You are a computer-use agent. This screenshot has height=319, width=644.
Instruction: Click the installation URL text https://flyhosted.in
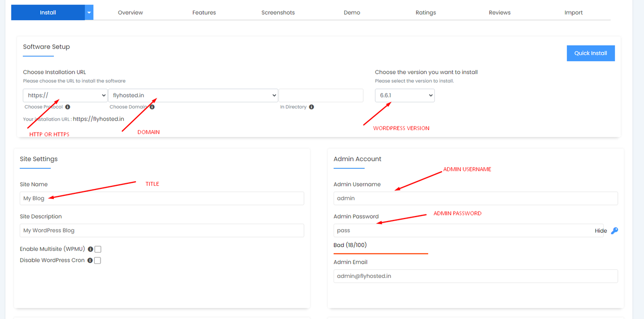pyautogui.click(x=99, y=119)
